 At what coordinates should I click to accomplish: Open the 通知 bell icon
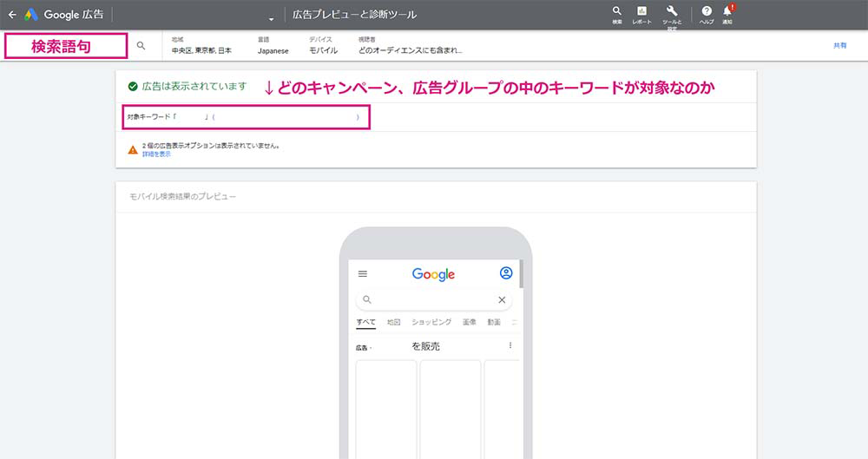pyautogui.click(x=727, y=15)
